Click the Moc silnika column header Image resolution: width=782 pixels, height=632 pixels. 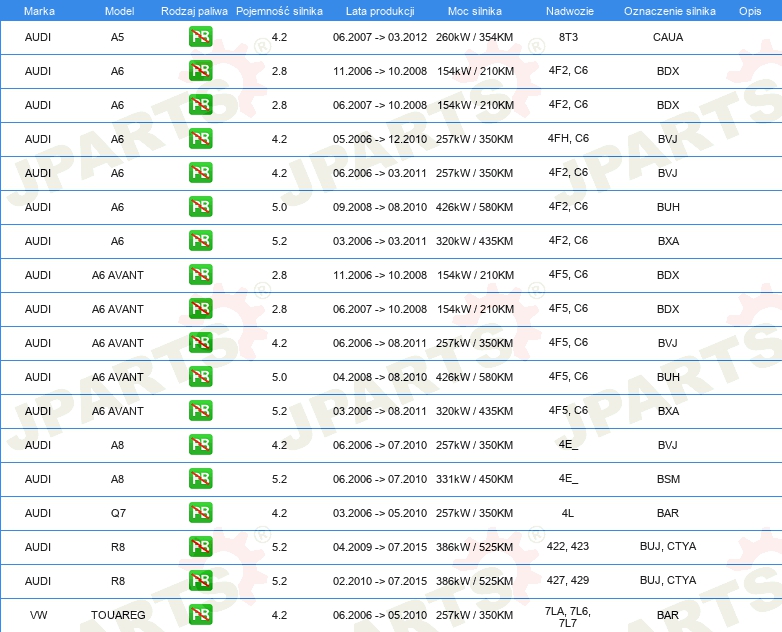tap(475, 11)
